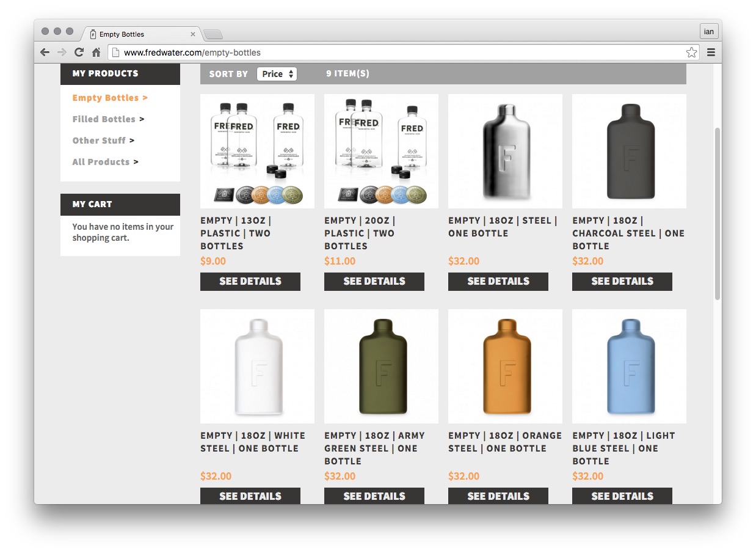Click the browser forward arrow
756x553 pixels.
click(62, 53)
